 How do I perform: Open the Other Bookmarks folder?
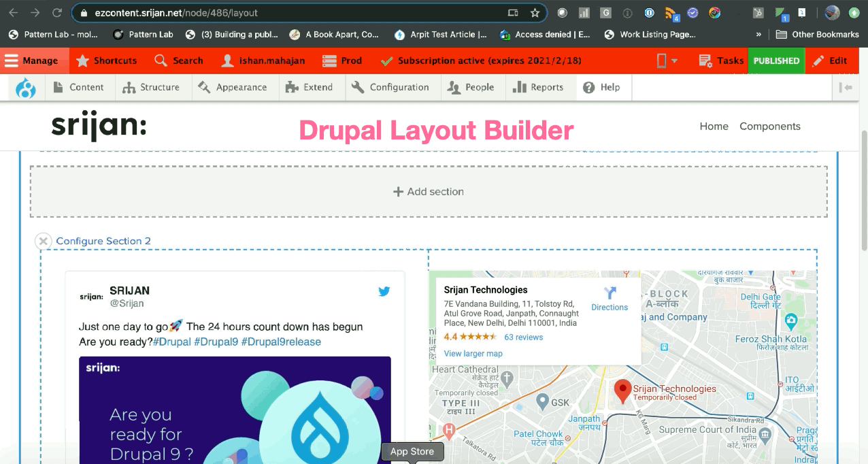pyautogui.click(x=817, y=34)
